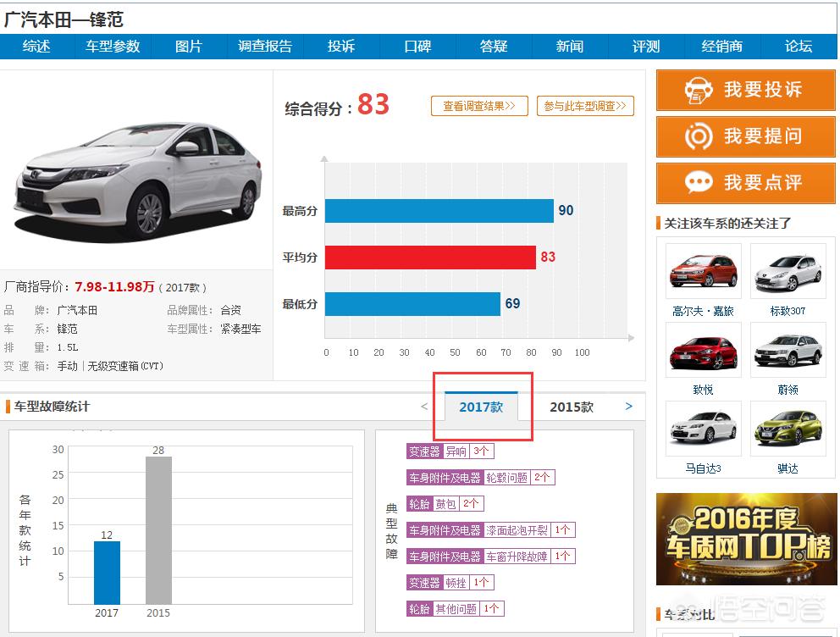840x637 pixels.
Task: Open the 图片 pictures tab
Action: tap(189, 47)
